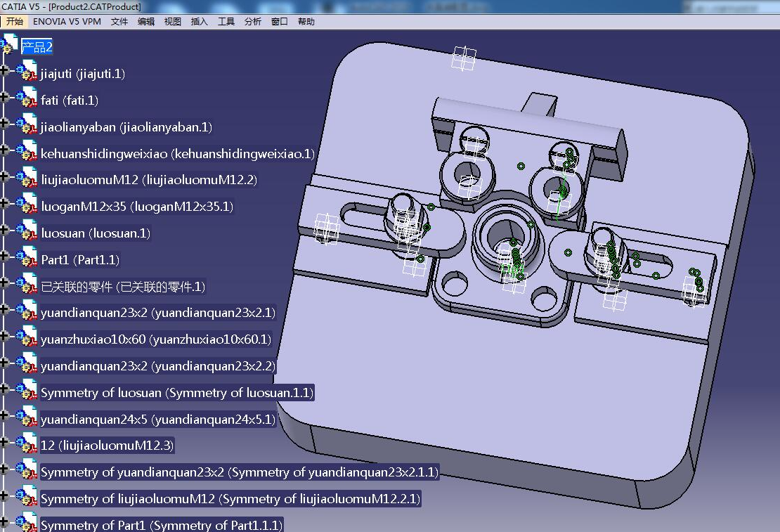Select liujiaoluomuM12 (liujiaoluomuM12.2) label
The width and height of the screenshot is (780, 532).
tap(149, 180)
